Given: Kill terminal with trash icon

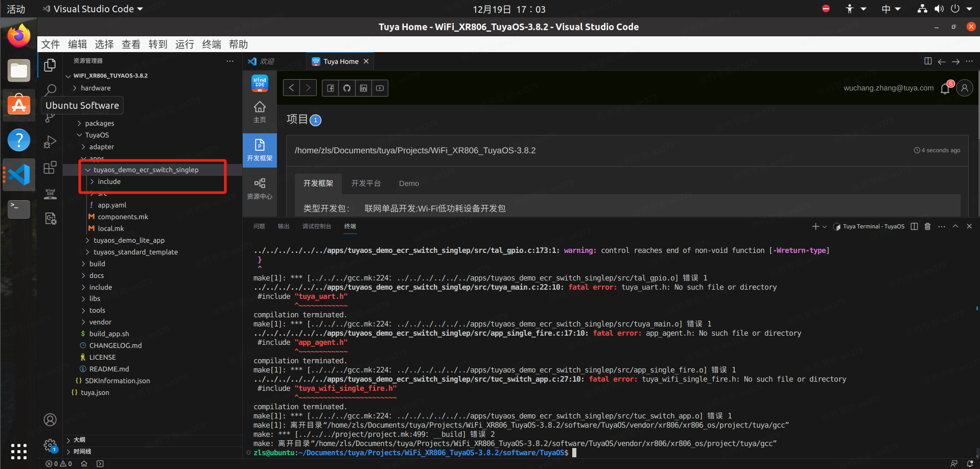Looking at the screenshot, I should click(927, 226).
